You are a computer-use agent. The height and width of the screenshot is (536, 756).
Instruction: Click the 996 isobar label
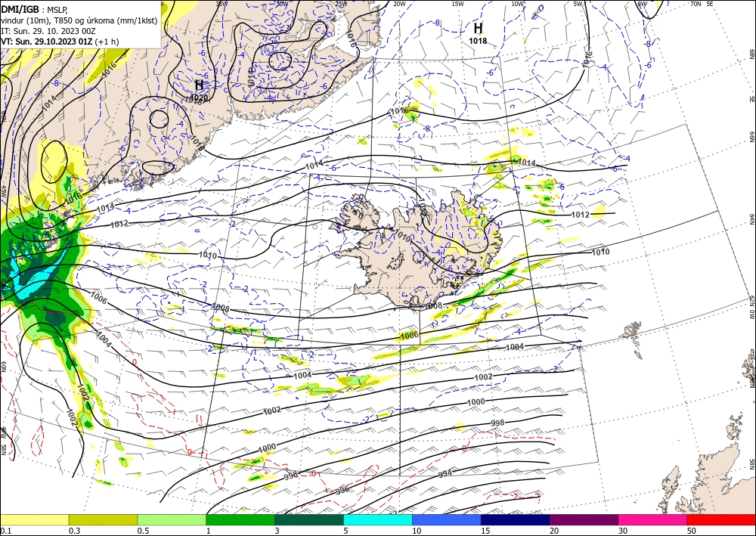tap(342, 491)
